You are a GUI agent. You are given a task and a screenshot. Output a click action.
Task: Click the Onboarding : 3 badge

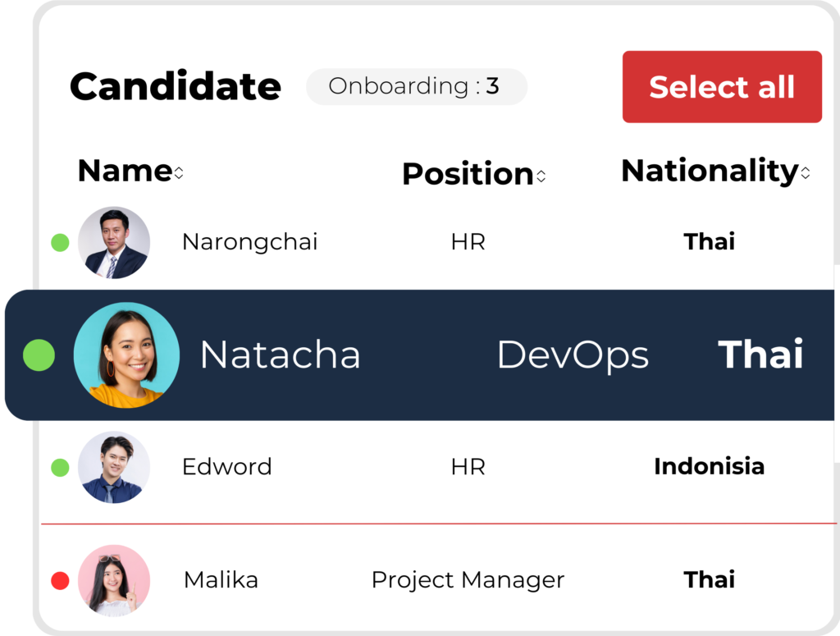pyautogui.click(x=417, y=86)
